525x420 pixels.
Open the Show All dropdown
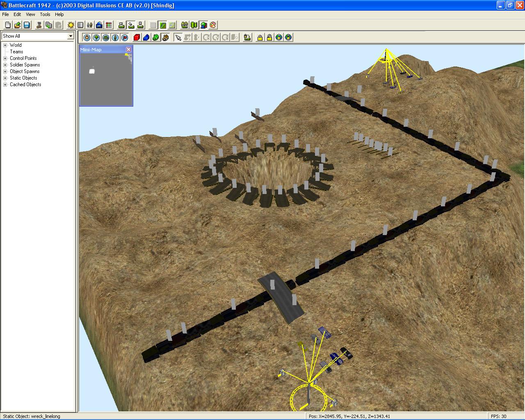point(71,36)
